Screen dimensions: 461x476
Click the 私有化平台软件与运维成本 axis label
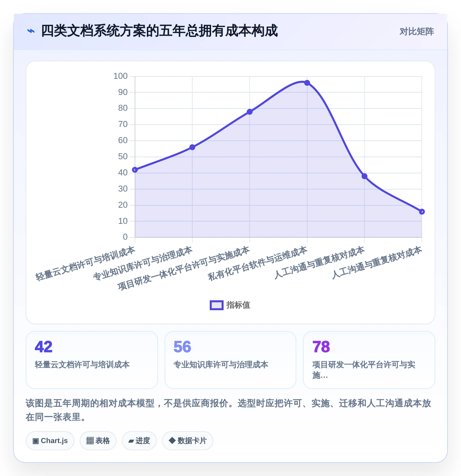pyautogui.click(x=258, y=264)
